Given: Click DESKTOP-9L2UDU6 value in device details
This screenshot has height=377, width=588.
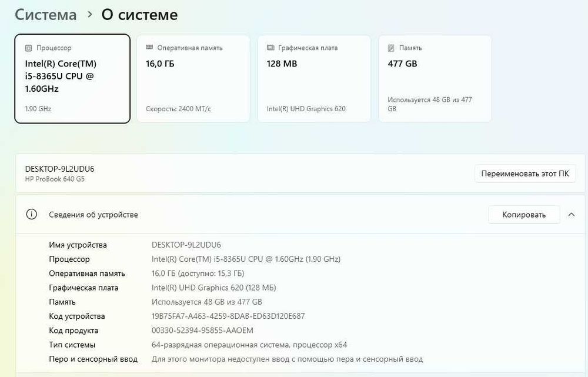Looking at the screenshot, I should coord(186,245).
